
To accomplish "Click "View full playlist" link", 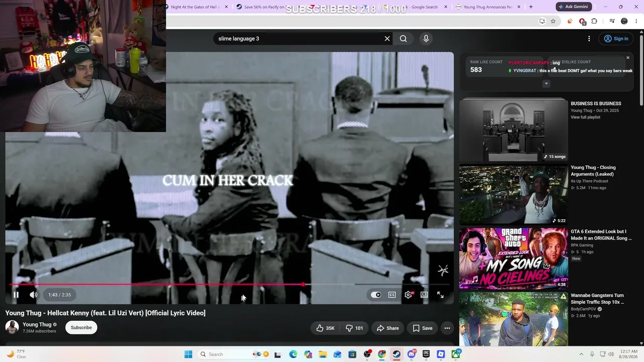I will click(585, 117).
